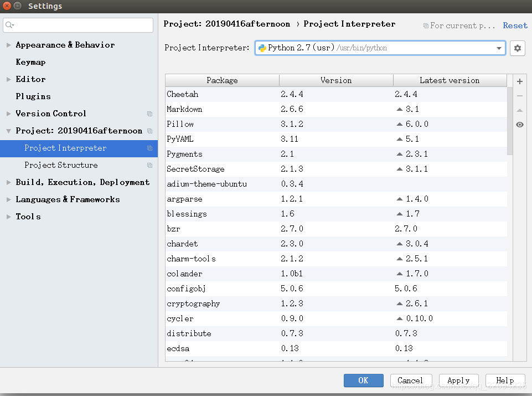The width and height of the screenshot is (532, 396).
Task: Expand Build, Execution, Deployment arrow
Action: click(9, 182)
